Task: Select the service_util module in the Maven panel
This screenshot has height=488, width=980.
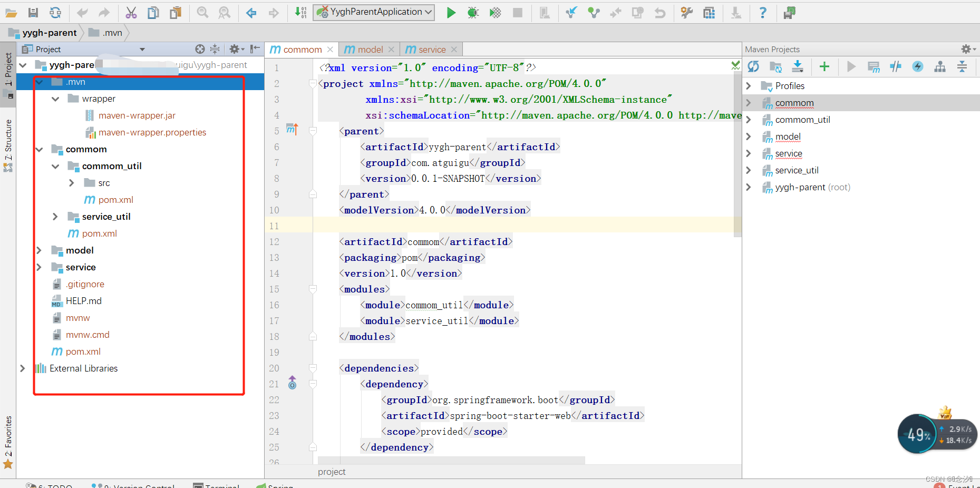Action: [x=797, y=170]
